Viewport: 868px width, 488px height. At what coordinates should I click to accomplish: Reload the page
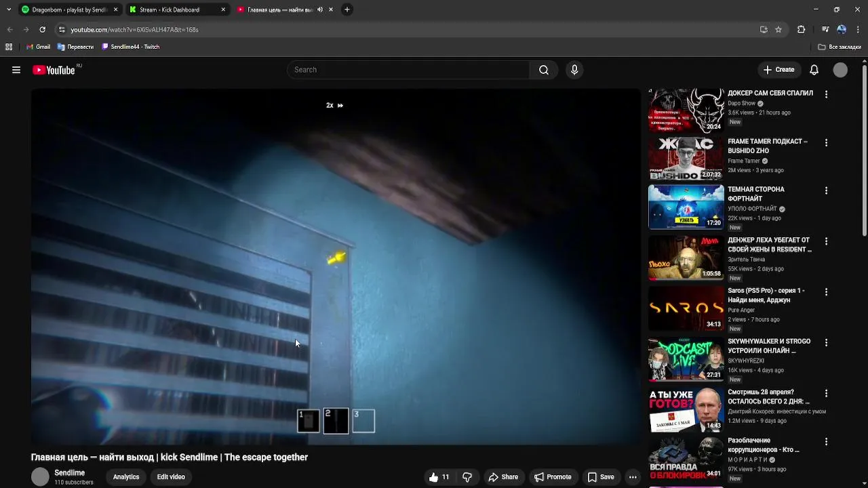pos(42,30)
